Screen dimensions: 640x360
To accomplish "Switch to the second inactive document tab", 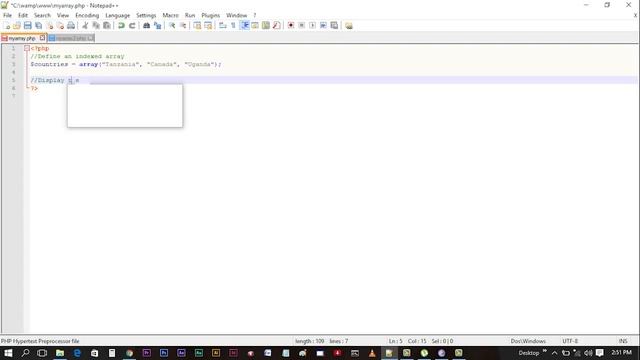I will pos(70,38).
